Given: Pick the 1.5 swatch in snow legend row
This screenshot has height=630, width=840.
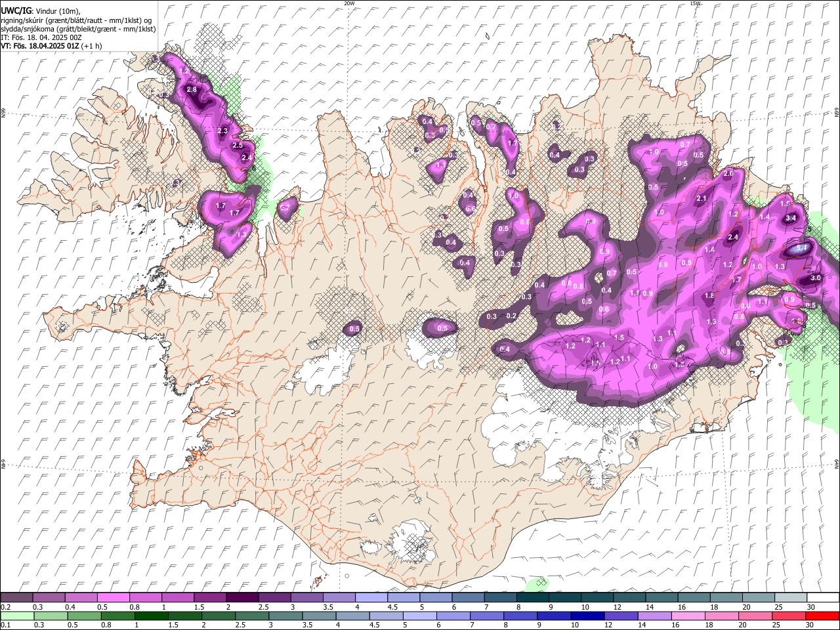Looking at the screenshot, I should (x=209, y=597).
